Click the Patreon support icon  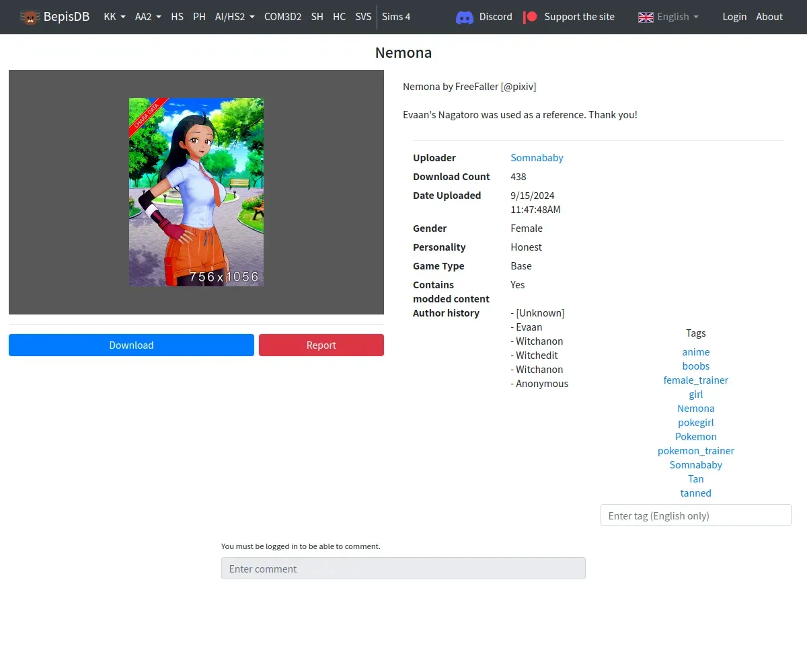click(531, 17)
